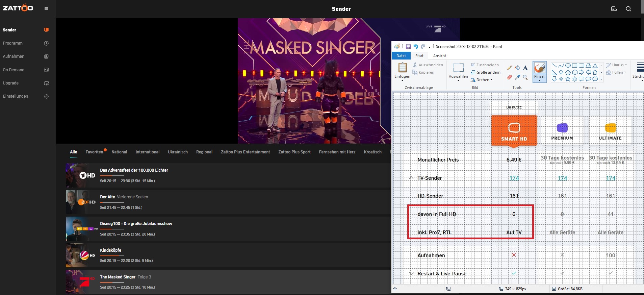This screenshot has width=644, height=295.
Task: Click the video icon next to On Demand
Action: (x=46, y=70)
